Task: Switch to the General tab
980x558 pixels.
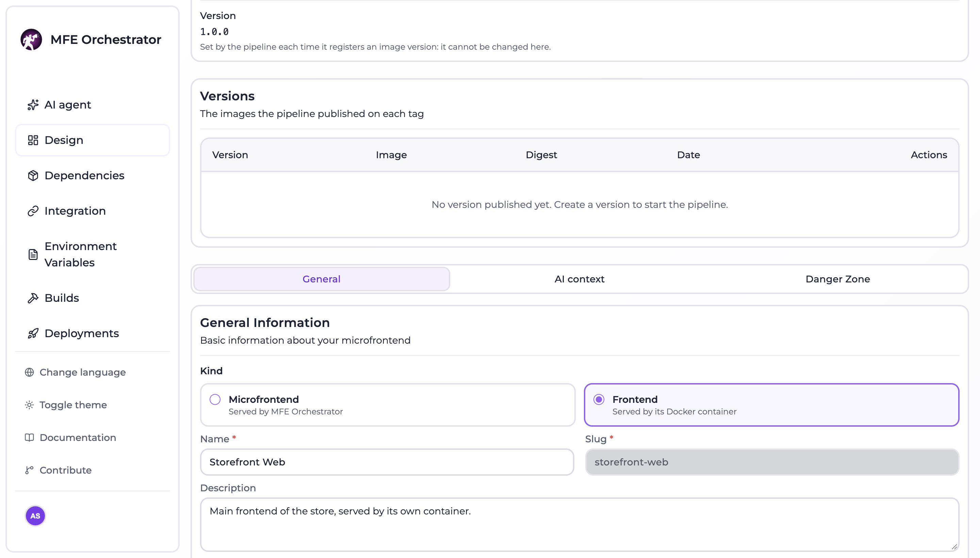Action: [x=322, y=279]
